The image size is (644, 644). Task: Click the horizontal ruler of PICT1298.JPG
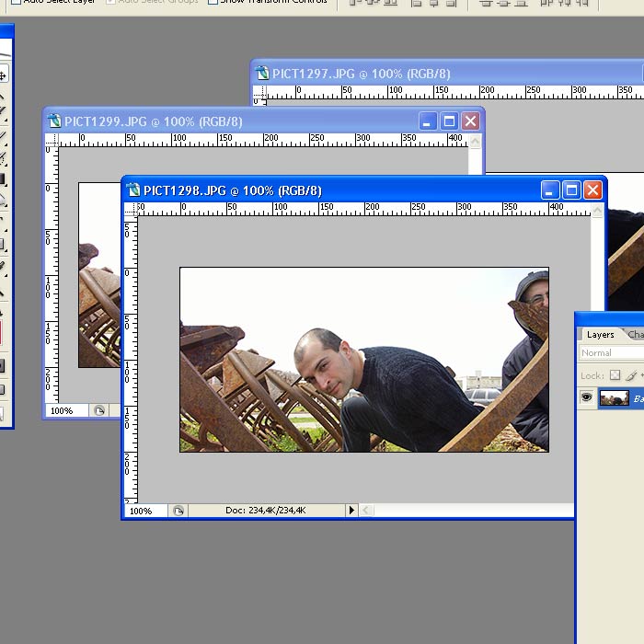click(364, 210)
